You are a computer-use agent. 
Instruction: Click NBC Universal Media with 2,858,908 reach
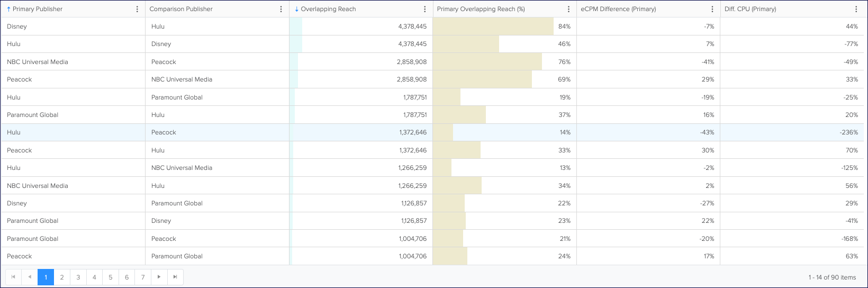click(x=38, y=62)
